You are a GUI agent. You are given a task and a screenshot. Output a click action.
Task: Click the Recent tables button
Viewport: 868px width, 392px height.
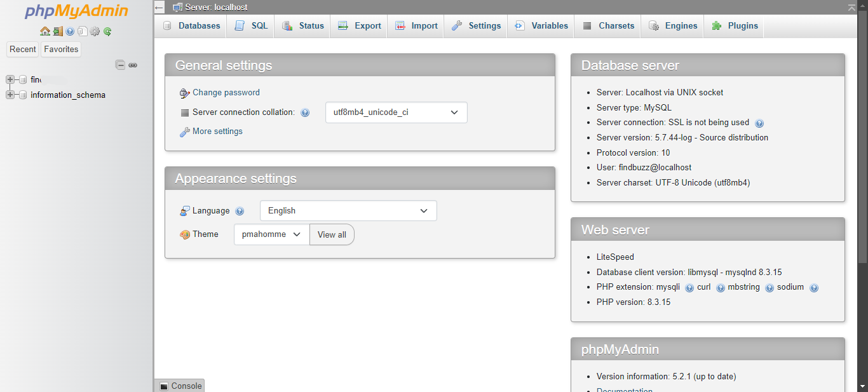[x=23, y=50]
